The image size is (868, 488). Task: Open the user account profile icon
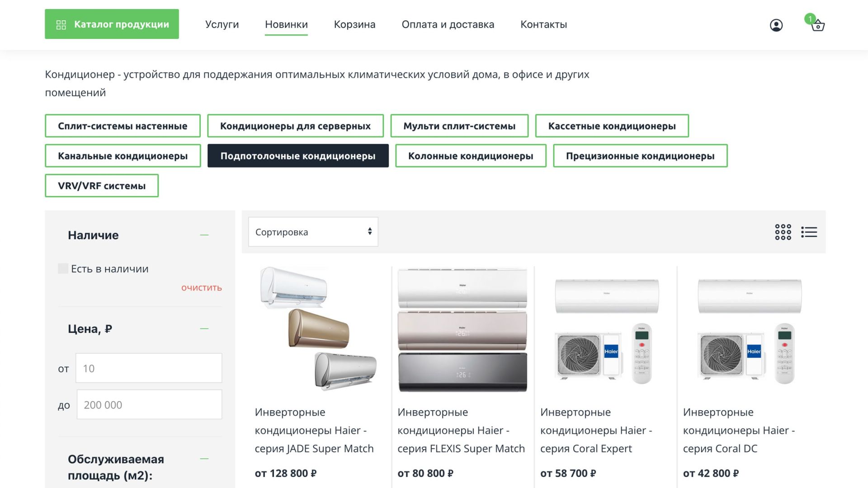(x=776, y=25)
